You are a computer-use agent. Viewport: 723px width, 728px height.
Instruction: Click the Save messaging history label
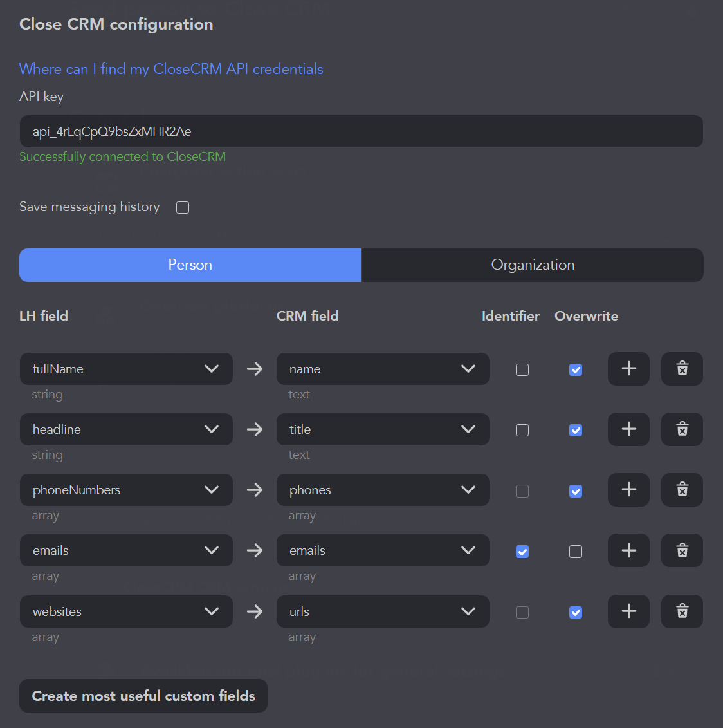pos(89,207)
